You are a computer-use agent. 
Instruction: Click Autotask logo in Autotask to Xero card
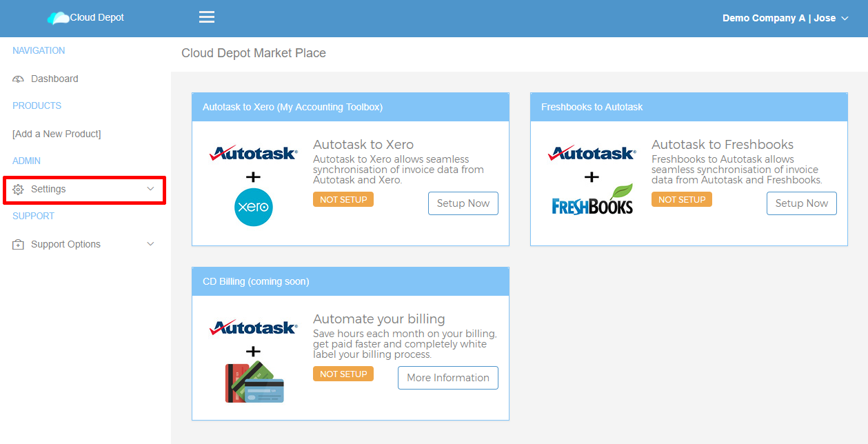[254, 153]
